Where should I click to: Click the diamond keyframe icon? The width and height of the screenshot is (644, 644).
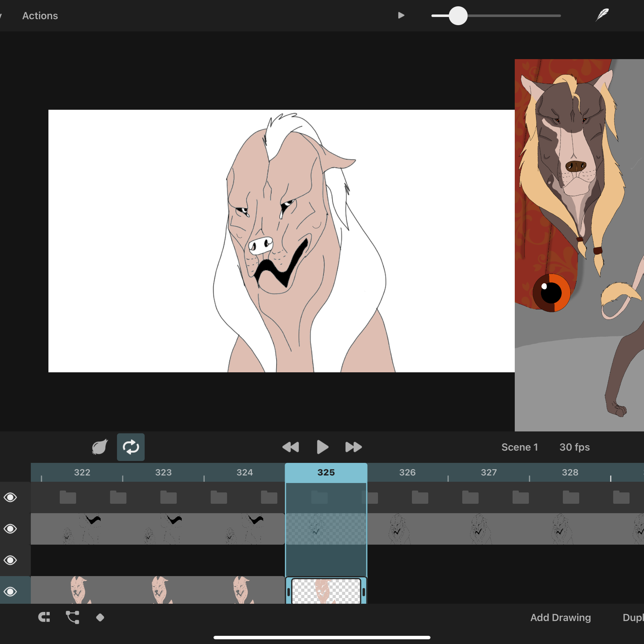[x=100, y=617]
